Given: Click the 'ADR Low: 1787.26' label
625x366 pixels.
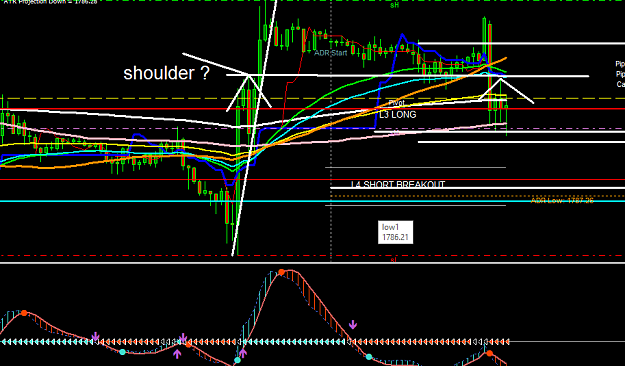Looking at the screenshot, I should (562, 200).
